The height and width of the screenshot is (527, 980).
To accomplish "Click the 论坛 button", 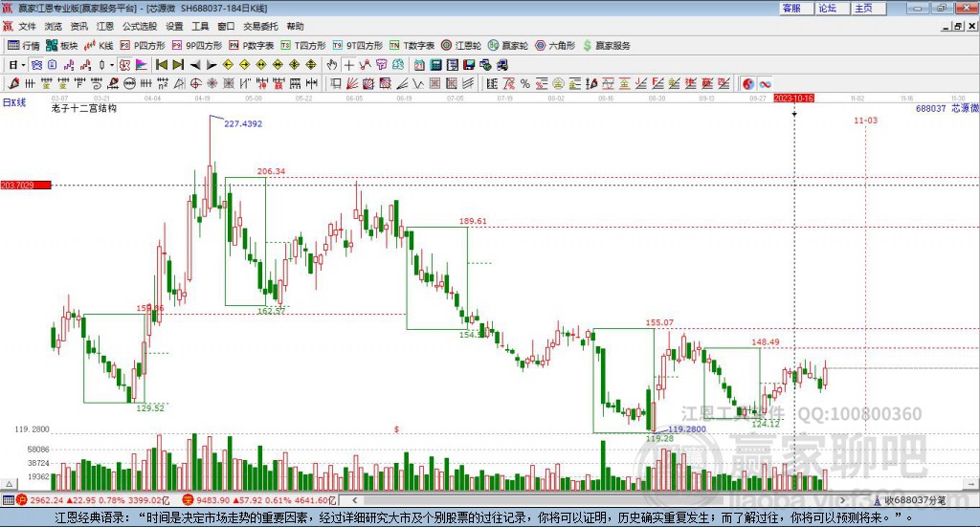I will pyautogui.click(x=833, y=8).
